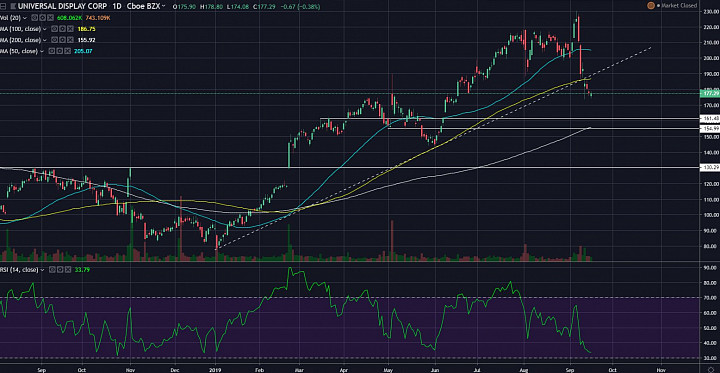Click the UNIVERSAL DISPLAY CORP symbol title

coord(62,6)
